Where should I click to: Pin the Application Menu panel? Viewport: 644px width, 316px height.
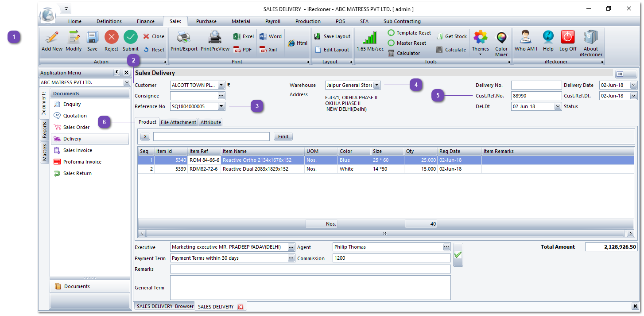(x=117, y=73)
